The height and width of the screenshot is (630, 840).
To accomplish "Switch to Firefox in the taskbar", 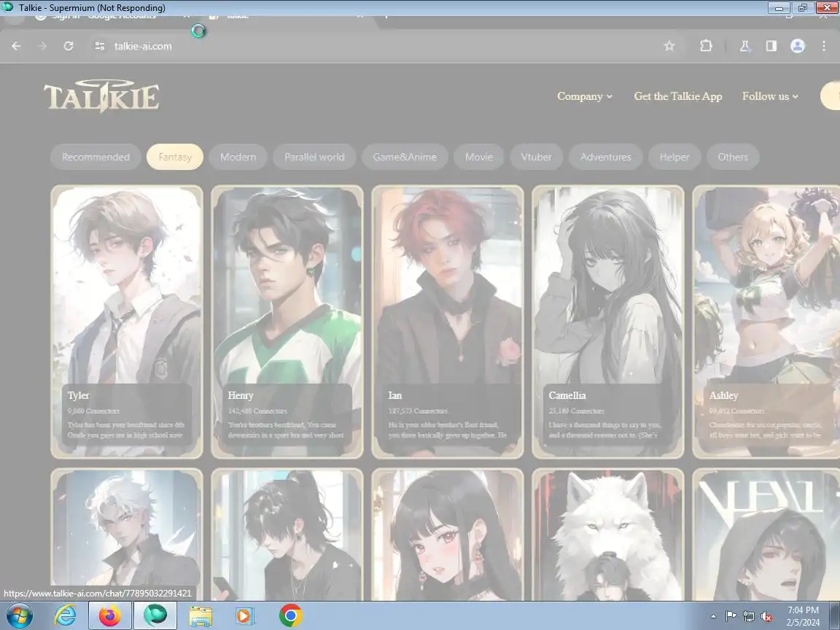I will point(110,616).
